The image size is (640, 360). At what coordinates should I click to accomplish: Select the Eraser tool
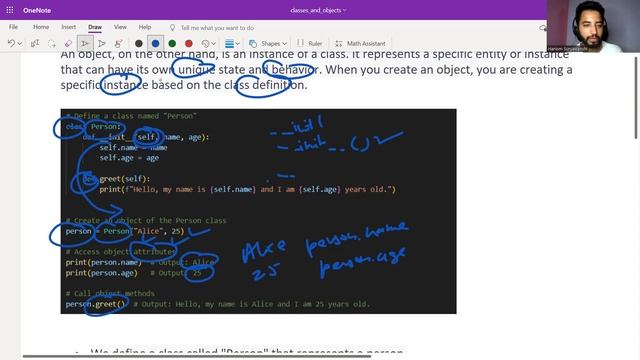(x=68, y=43)
